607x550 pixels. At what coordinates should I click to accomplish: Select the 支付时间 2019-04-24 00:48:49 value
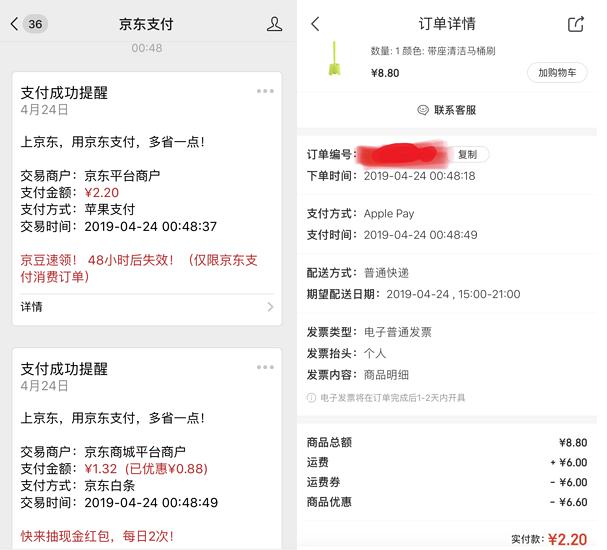(420, 235)
